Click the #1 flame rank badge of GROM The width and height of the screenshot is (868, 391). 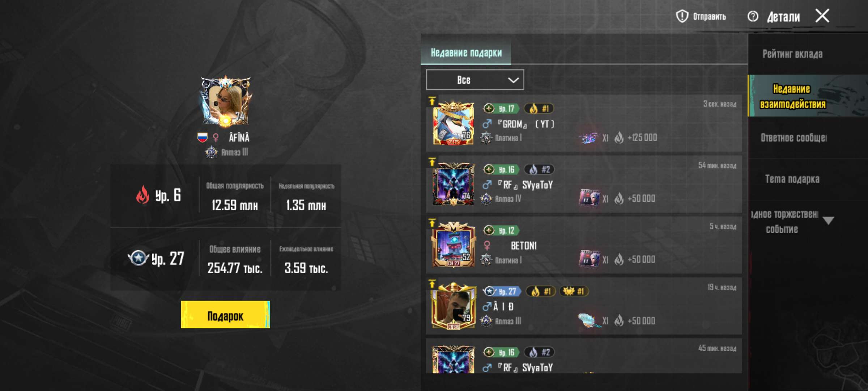pyautogui.click(x=539, y=108)
